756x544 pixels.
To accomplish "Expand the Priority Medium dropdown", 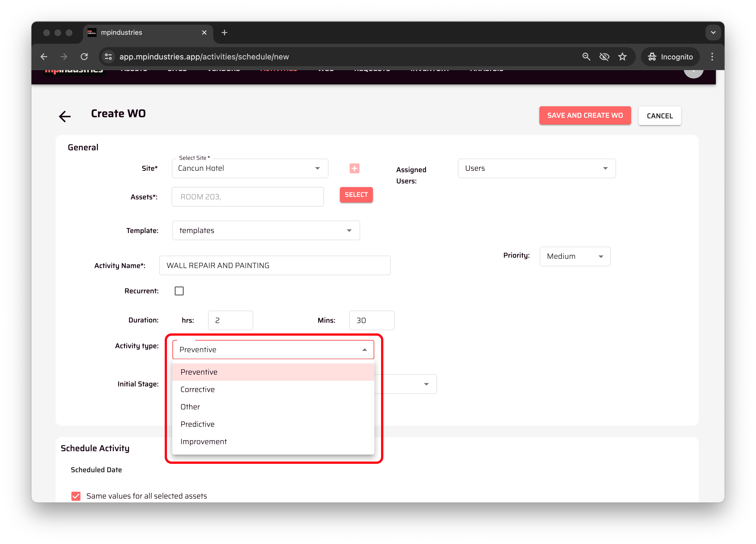I will (x=575, y=257).
